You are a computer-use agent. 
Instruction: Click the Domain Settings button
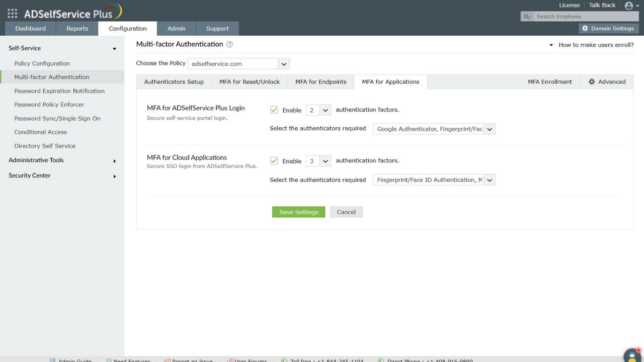(609, 29)
